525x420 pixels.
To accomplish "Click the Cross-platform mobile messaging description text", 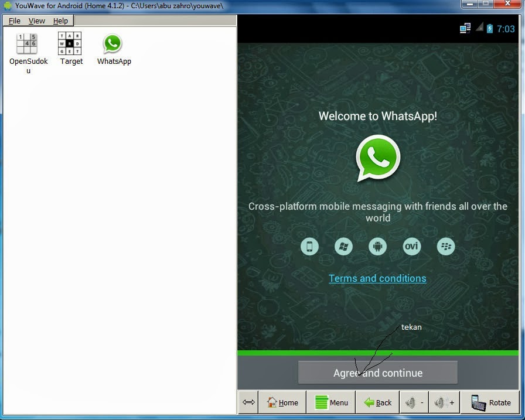I will click(378, 212).
